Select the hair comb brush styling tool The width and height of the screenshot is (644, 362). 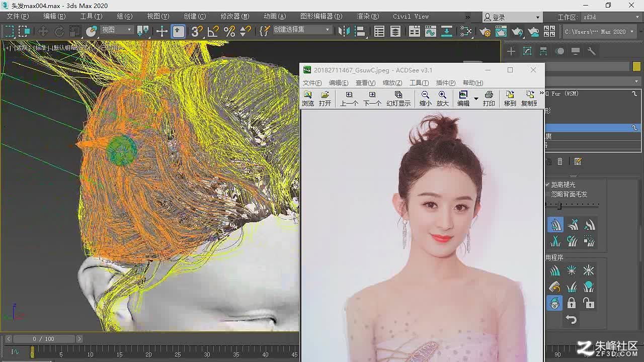coord(555,225)
